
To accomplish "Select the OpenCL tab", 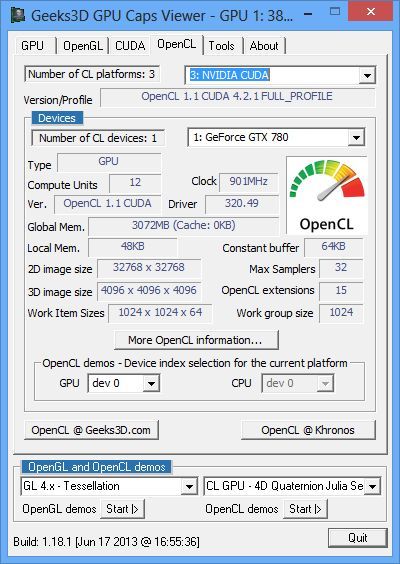I will tap(177, 44).
